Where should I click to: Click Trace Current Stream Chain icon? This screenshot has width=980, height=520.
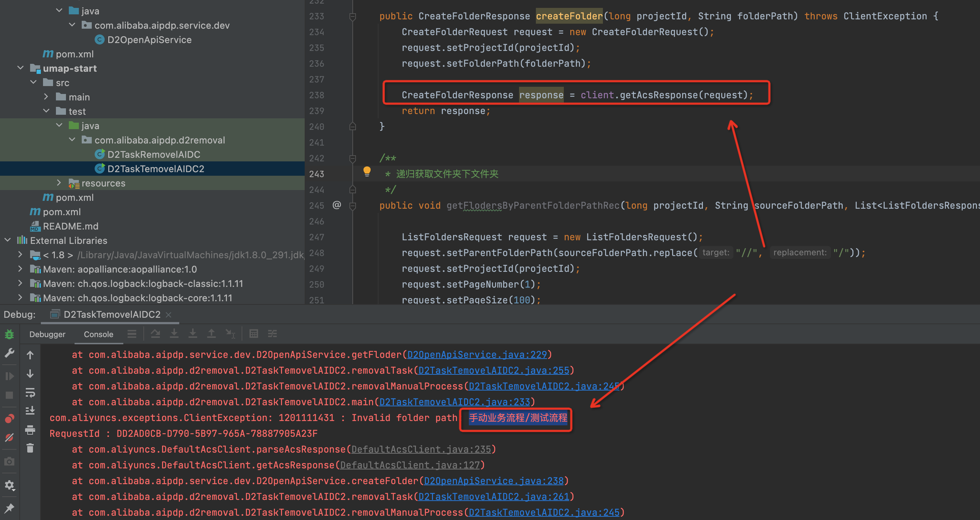[x=272, y=334]
